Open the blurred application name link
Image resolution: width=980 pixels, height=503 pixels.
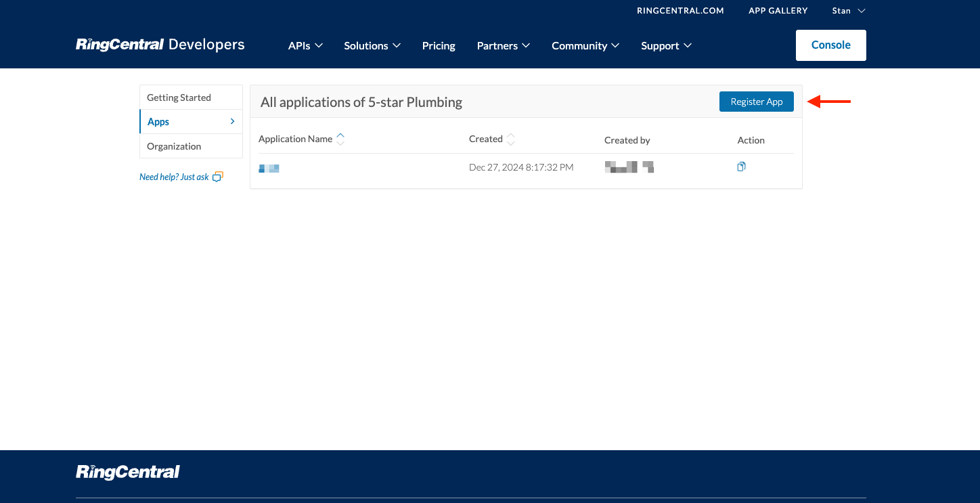pyautogui.click(x=269, y=168)
